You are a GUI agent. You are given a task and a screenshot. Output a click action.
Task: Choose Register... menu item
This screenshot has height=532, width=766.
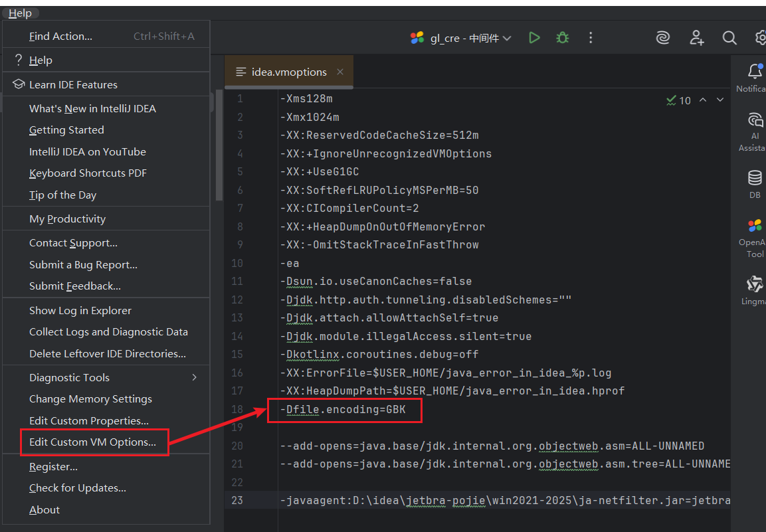106,466
